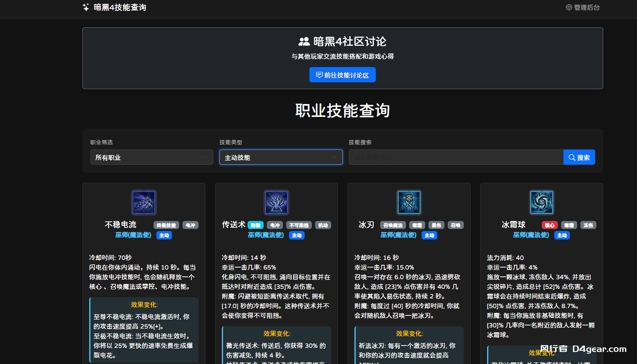The width and height of the screenshot is (637, 364).
Task: Click the 召唤 tag on 冰刃
Action: coord(456,225)
